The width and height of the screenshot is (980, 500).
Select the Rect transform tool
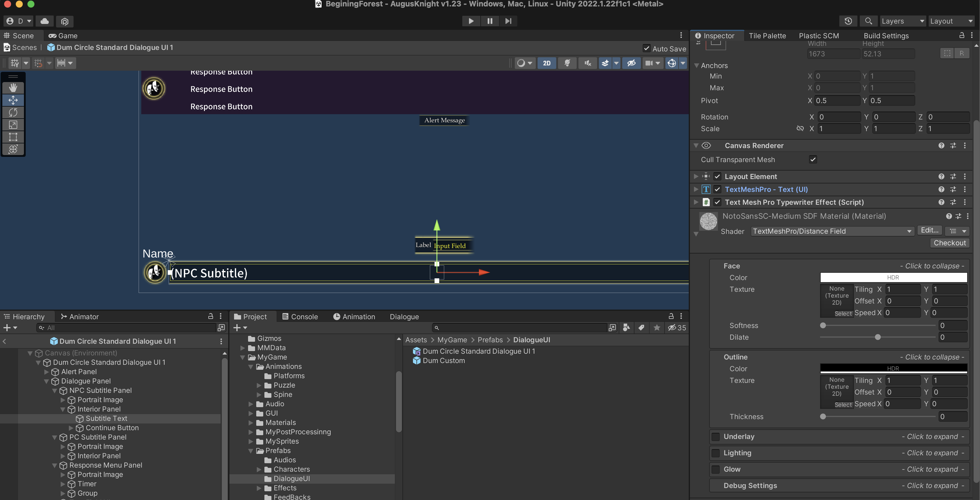click(13, 137)
